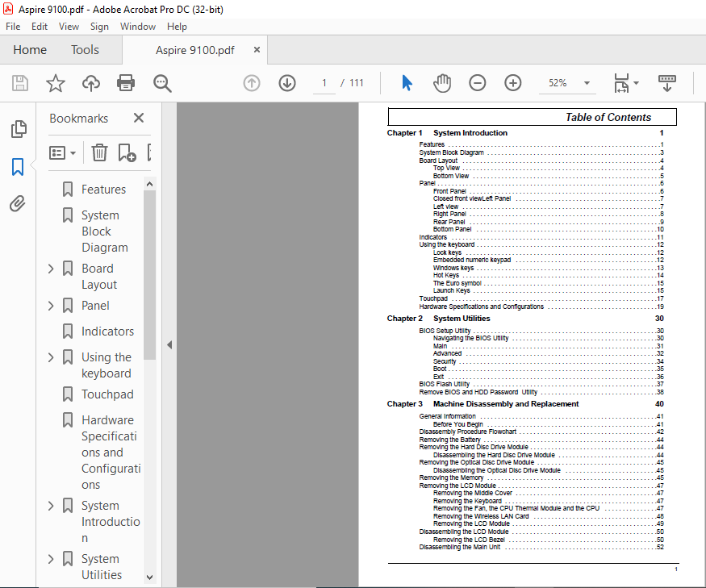Open the Help menu
The width and height of the screenshot is (706, 588).
click(x=177, y=27)
